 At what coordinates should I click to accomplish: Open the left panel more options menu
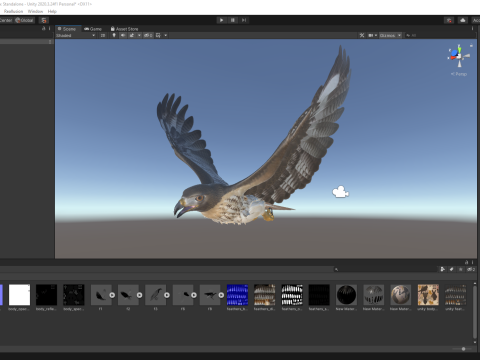click(50, 29)
